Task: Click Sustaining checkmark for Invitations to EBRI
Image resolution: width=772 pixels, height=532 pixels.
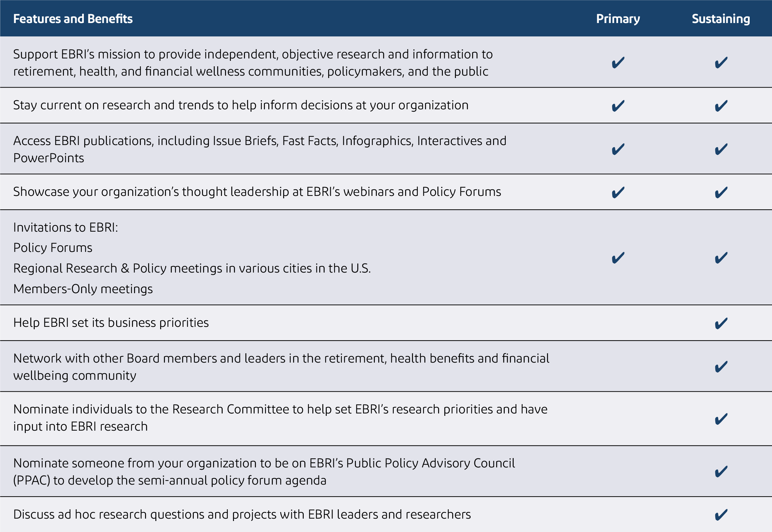Action: pyautogui.click(x=721, y=258)
